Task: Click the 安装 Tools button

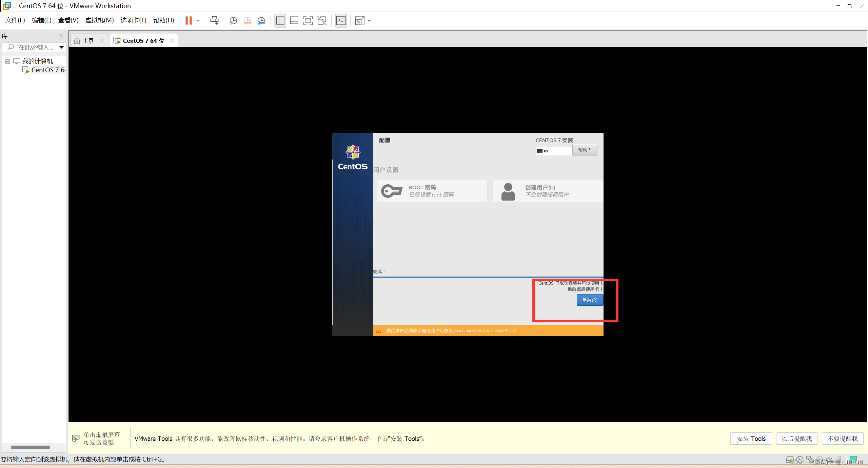Action: 750,438
